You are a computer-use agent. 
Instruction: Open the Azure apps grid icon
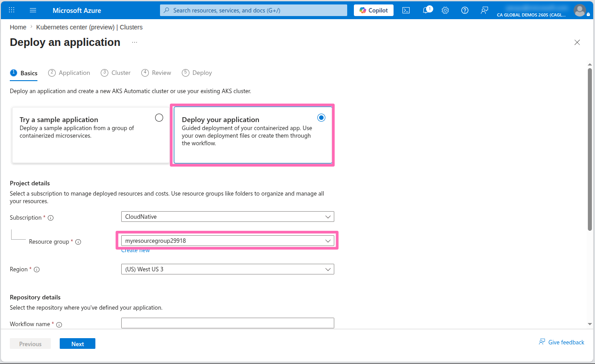pos(12,10)
